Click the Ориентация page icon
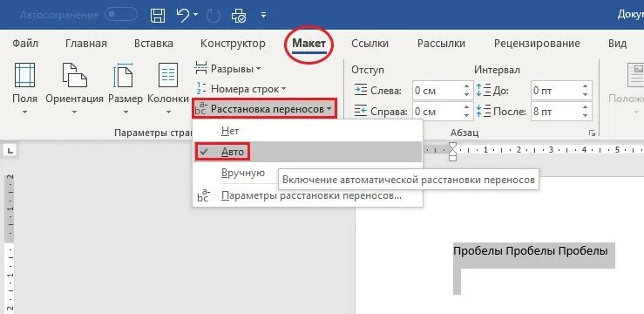This screenshot has width=644, height=314. point(74,75)
